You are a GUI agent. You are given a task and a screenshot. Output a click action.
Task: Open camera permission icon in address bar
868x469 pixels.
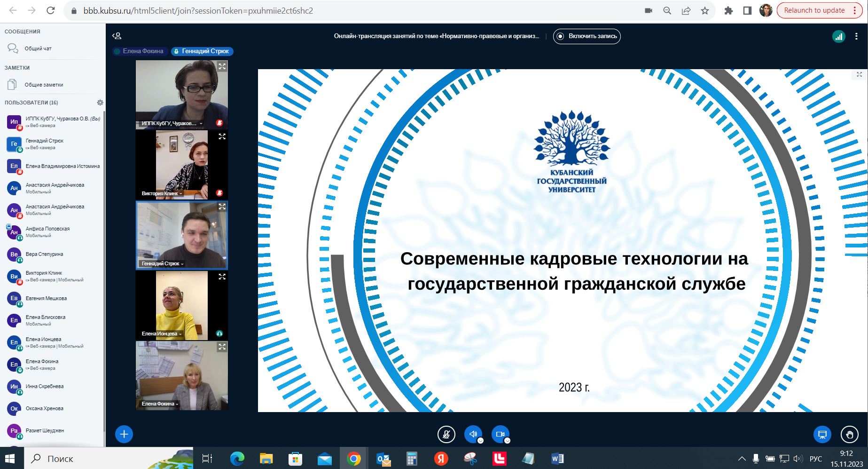click(649, 10)
